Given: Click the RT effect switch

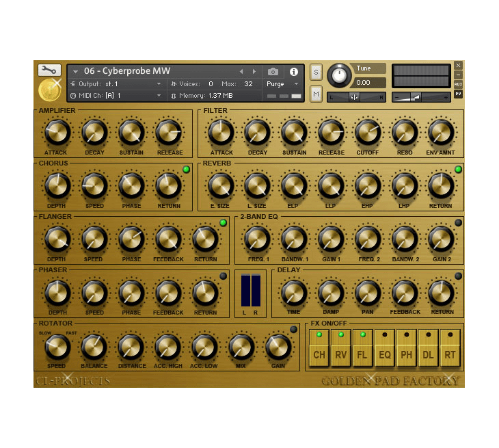Looking at the screenshot, I should [x=450, y=348].
